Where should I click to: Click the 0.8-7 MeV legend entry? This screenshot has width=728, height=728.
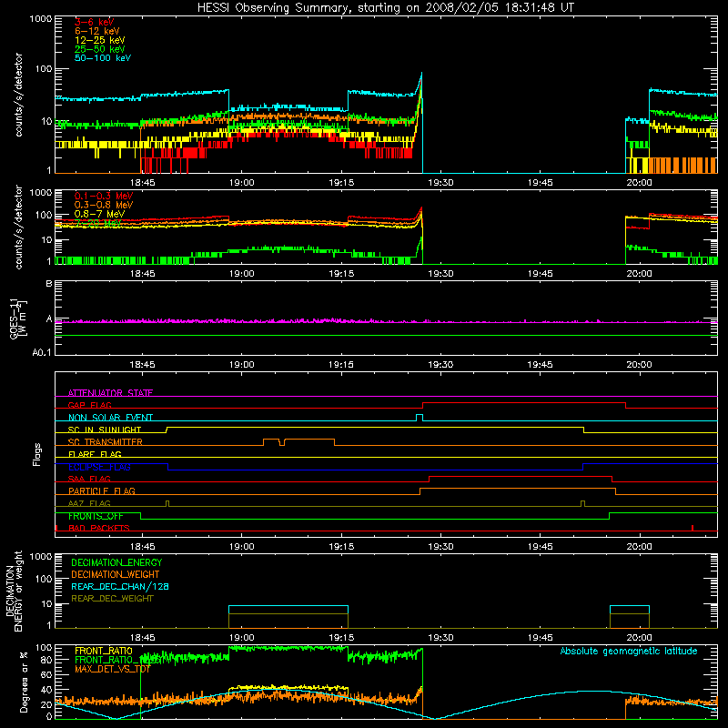(100, 214)
